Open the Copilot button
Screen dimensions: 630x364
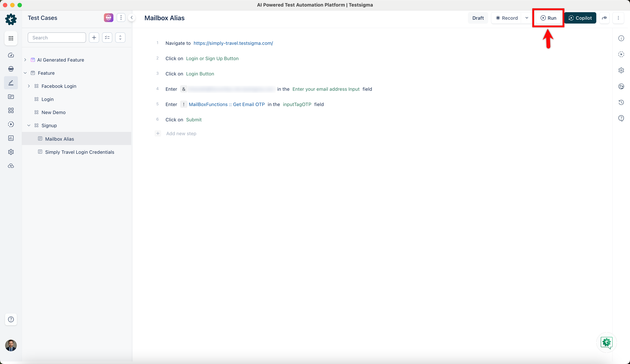pyautogui.click(x=580, y=18)
